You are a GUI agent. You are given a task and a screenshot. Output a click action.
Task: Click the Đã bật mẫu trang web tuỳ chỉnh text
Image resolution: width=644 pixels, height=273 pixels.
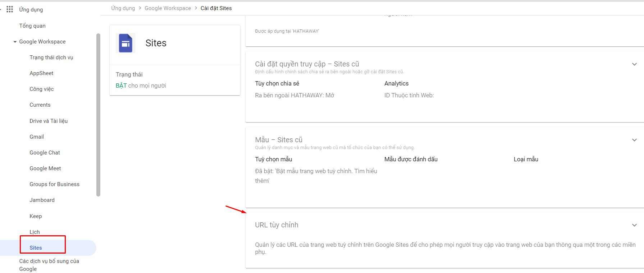point(316,176)
